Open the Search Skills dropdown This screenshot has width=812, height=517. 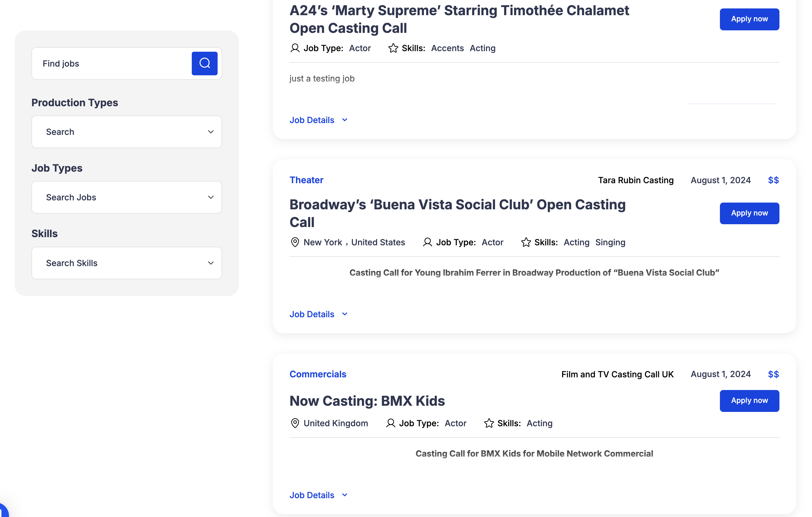[126, 263]
